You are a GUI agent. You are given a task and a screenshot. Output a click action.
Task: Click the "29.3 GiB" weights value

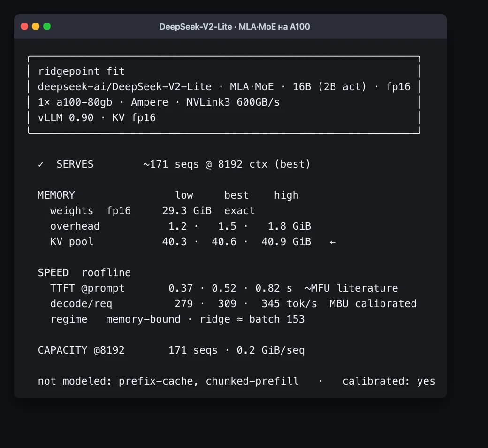pyautogui.click(x=187, y=211)
